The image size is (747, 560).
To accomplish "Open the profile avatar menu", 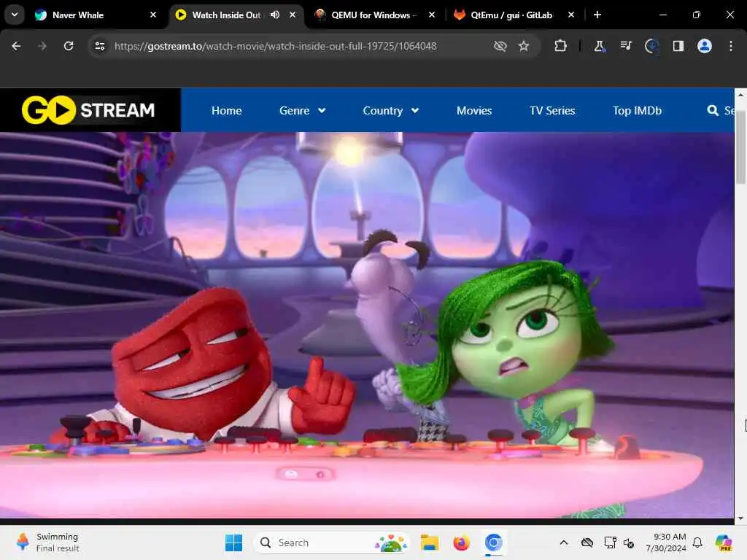I will [704, 46].
